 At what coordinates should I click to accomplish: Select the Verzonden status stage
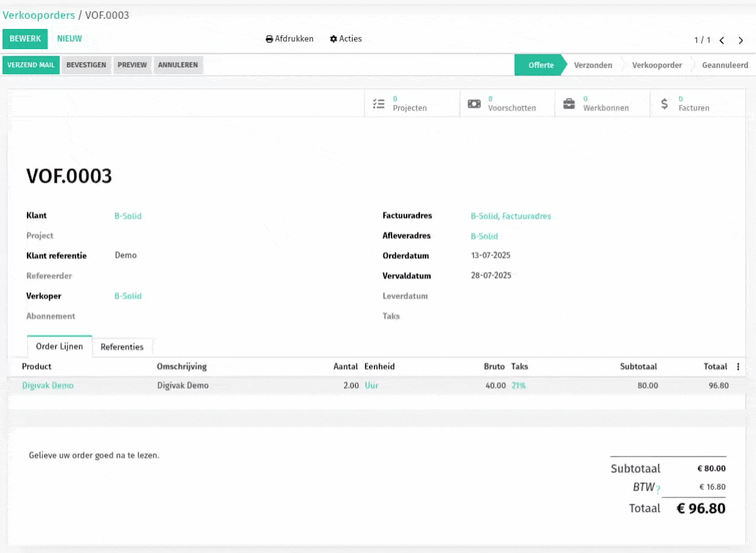point(593,65)
